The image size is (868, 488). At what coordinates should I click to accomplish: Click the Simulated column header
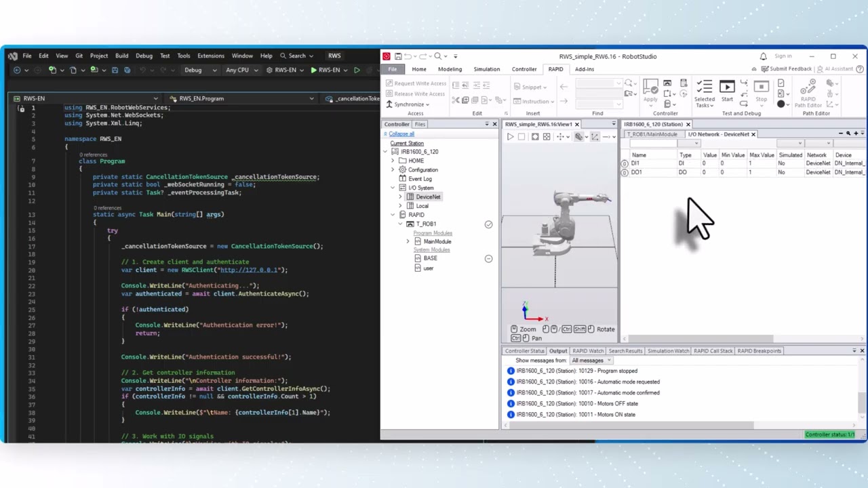tap(791, 155)
